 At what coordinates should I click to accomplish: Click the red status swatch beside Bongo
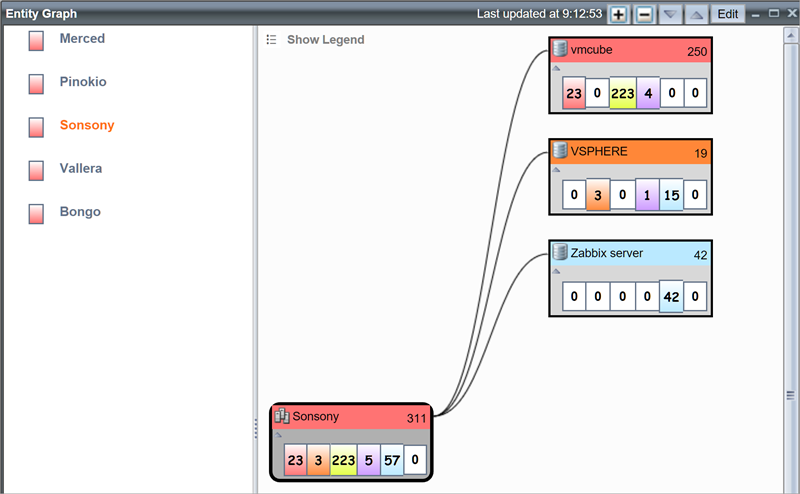36,214
